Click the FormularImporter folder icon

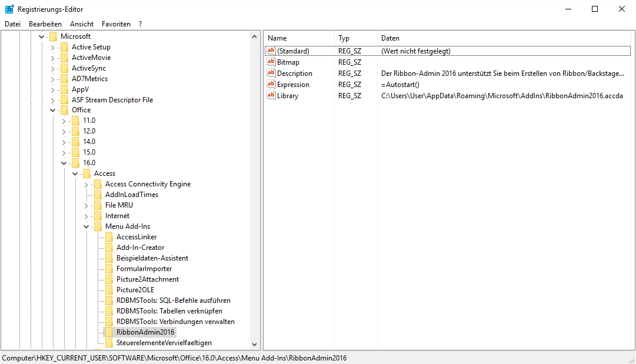pos(109,269)
